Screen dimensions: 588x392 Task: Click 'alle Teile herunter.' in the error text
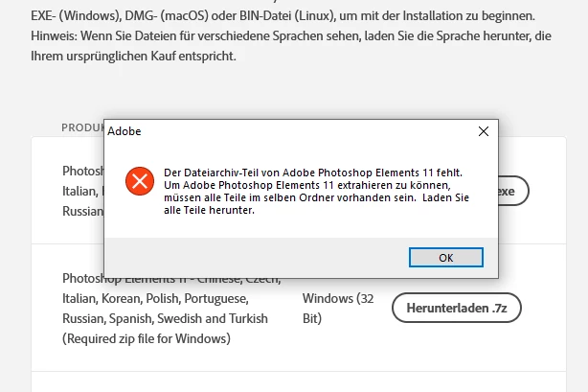tap(210, 210)
